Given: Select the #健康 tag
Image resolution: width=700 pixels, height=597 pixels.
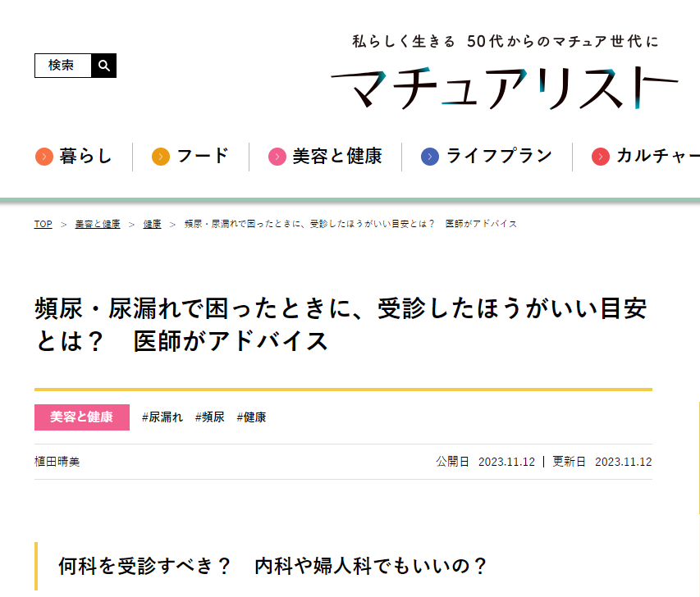Looking at the screenshot, I should pos(251,417).
